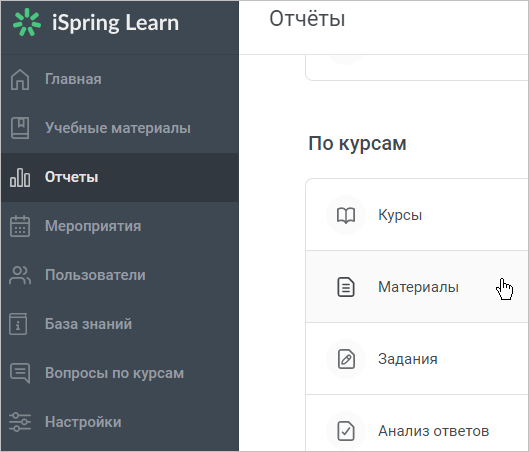Select the Мероприятия menu entry
This screenshot has width=529, height=452.
coord(120,226)
